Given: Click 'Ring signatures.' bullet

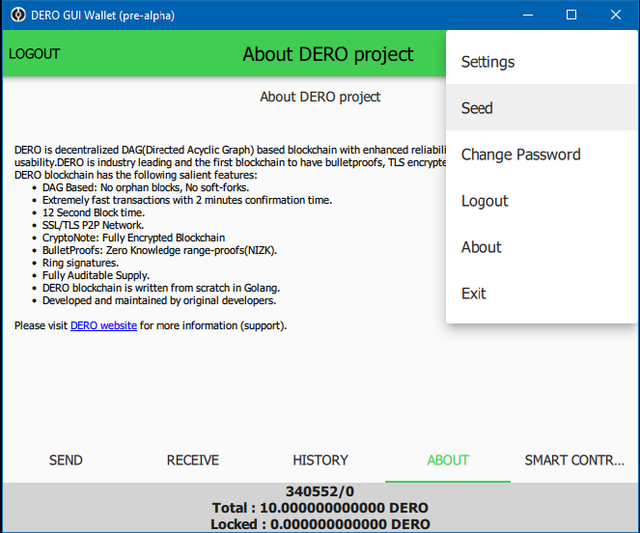Looking at the screenshot, I should (x=80, y=263).
